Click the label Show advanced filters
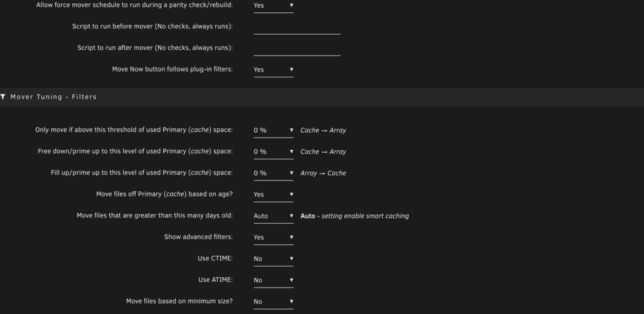The height and width of the screenshot is (314, 644). (198, 237)
